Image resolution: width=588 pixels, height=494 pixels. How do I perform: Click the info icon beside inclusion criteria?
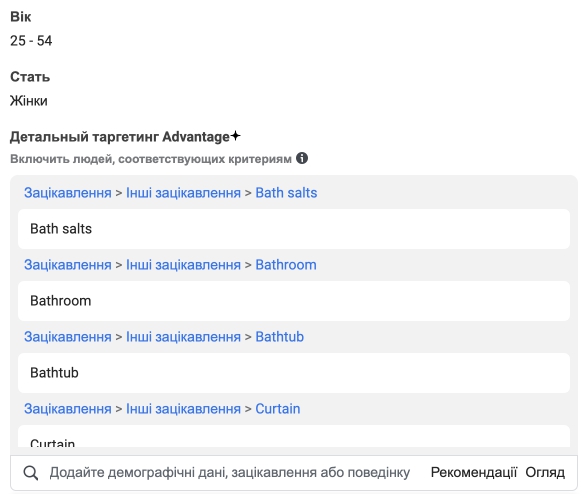coord(302,158)
